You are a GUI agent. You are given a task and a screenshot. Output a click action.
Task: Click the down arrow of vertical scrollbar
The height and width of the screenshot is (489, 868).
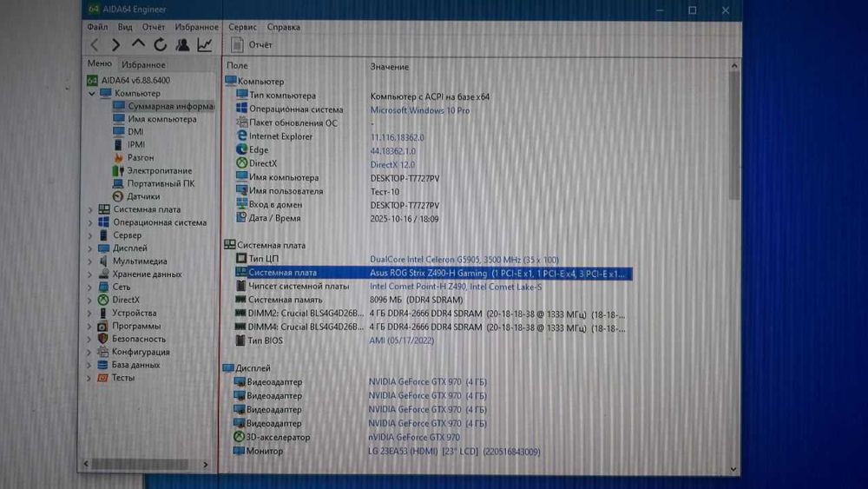tap(733, 469)
